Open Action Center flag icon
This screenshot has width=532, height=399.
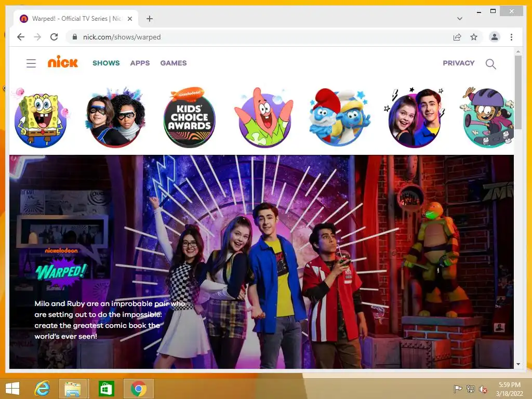pos(458,389)
